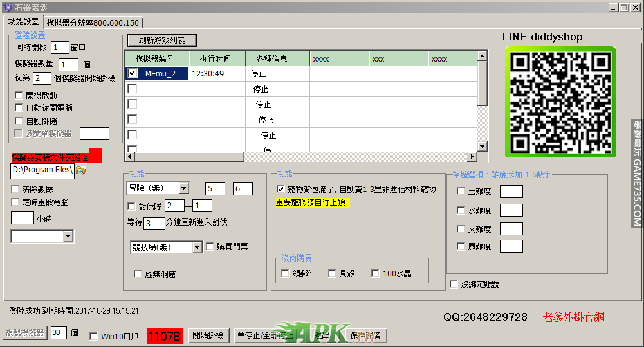The height and width of the screenshot is (347, 644).
Task: Uncheck the MEmu_2 emulator row checkbox
Action: [133, 73]
